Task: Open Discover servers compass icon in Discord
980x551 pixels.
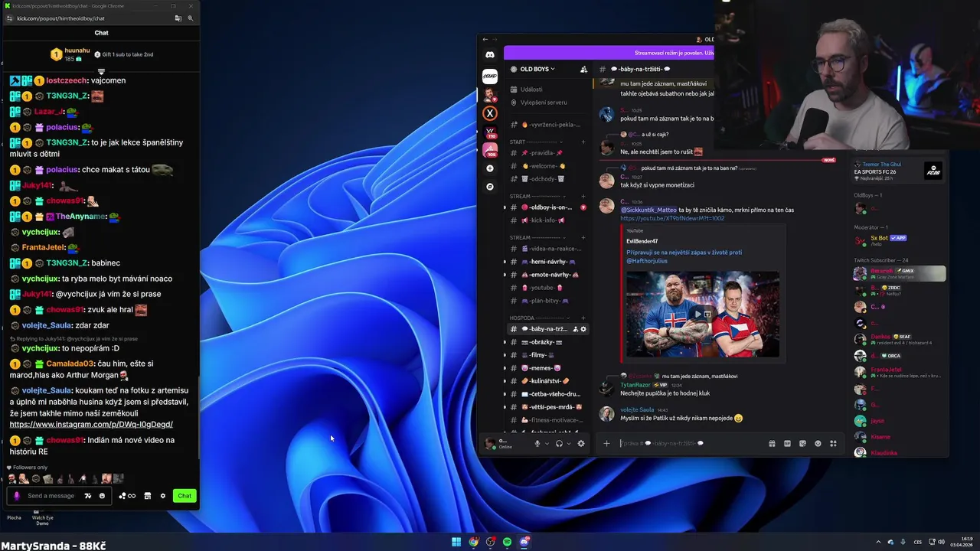Action: pos(490,187)
